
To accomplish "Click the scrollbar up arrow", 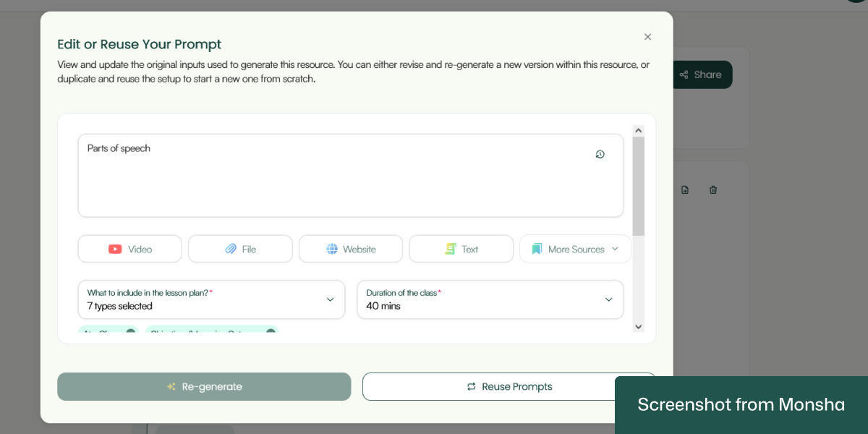I will (638, 131).
